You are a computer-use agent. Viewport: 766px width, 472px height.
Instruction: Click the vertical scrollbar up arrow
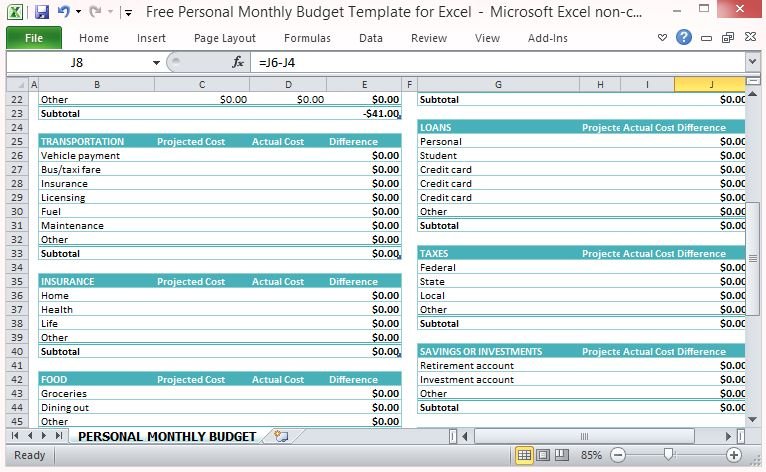[x=753, y=94]
